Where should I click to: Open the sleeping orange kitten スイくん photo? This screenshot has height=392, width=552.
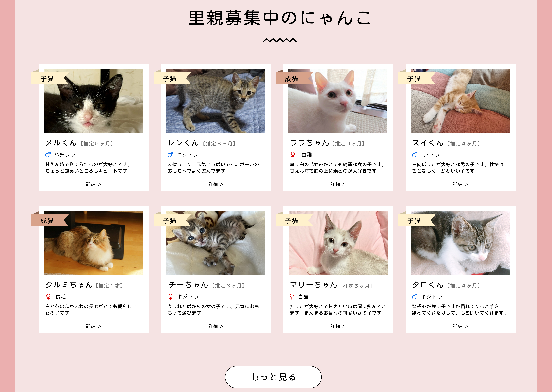[x=460, y=101]
